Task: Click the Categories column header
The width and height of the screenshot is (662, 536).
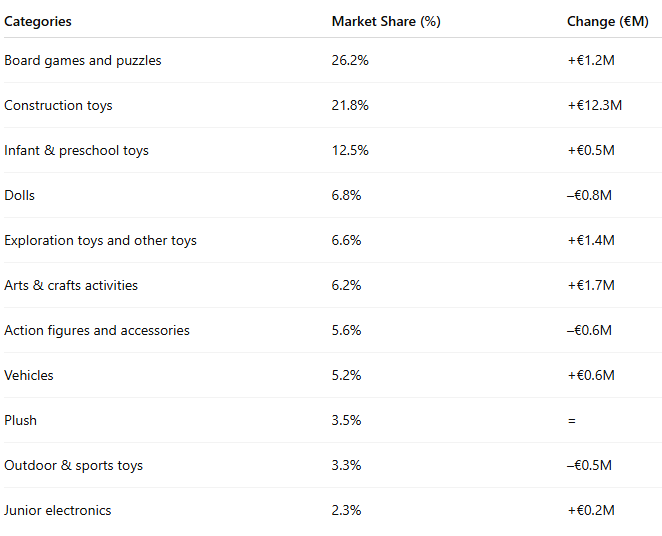Action: [x=38, y=21]
